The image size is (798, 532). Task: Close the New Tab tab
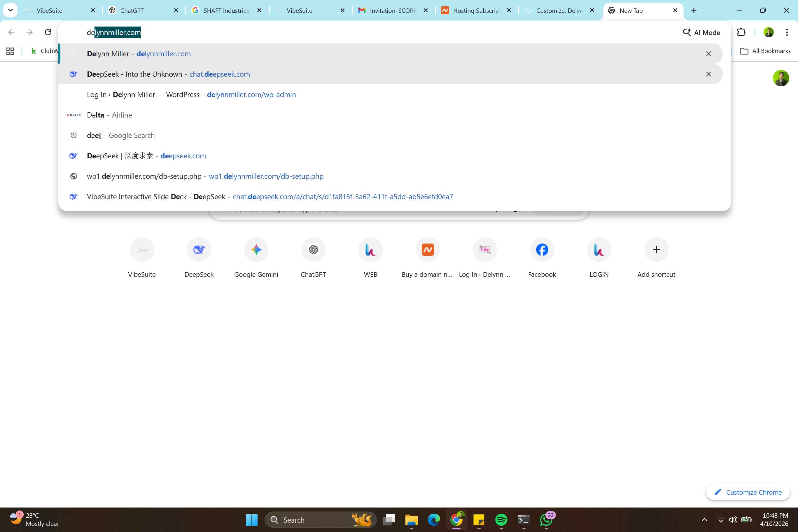click(675, 10)
